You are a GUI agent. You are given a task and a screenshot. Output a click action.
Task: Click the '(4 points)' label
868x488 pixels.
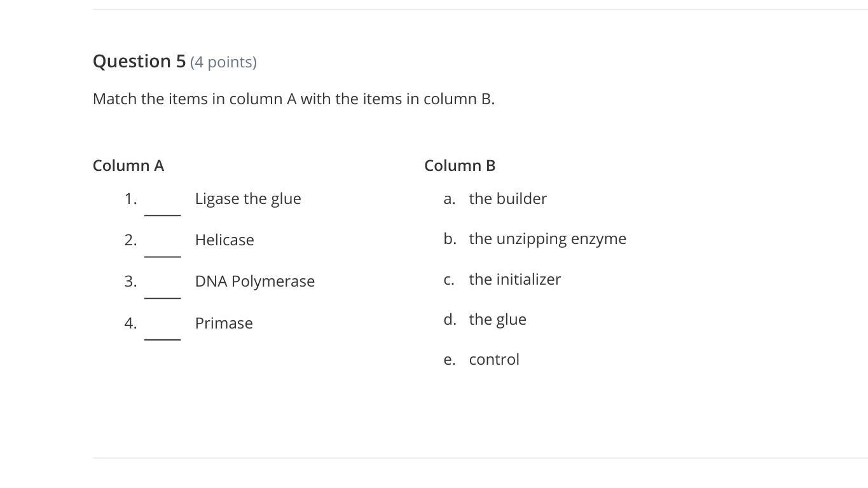[x=223, y=62]
